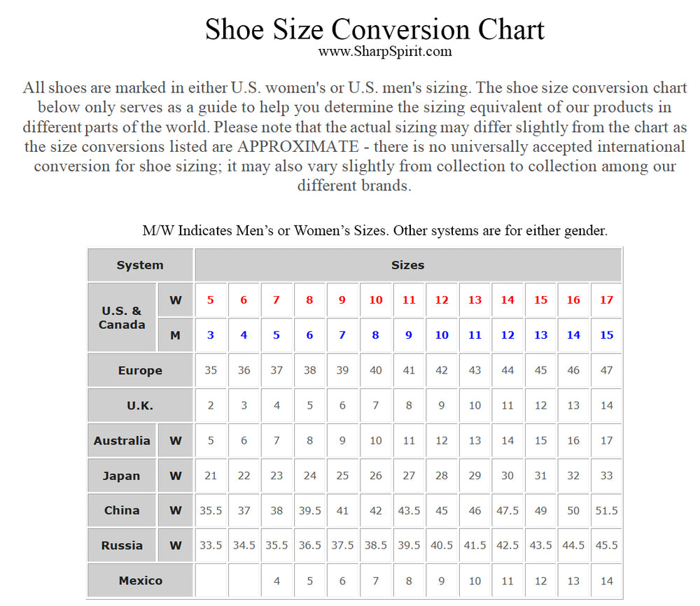The height and width of the screenshot is (606, 700).
Task: Click China size 51.5 cell
Action: tap(606, 511)
